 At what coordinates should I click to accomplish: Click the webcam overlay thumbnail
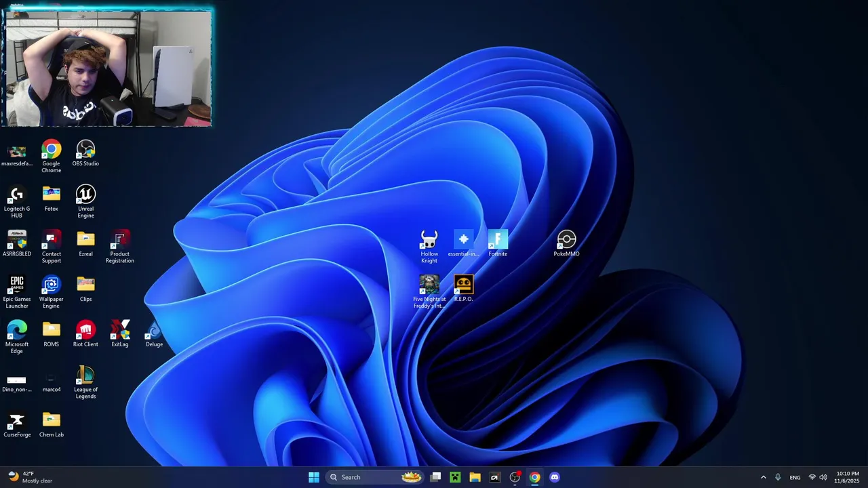coord(107,68)
